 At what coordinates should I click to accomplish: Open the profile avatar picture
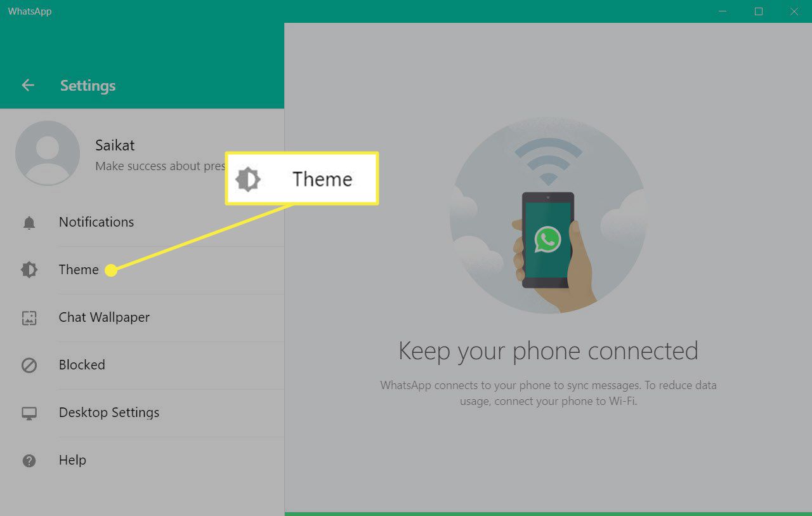[48, 153]
